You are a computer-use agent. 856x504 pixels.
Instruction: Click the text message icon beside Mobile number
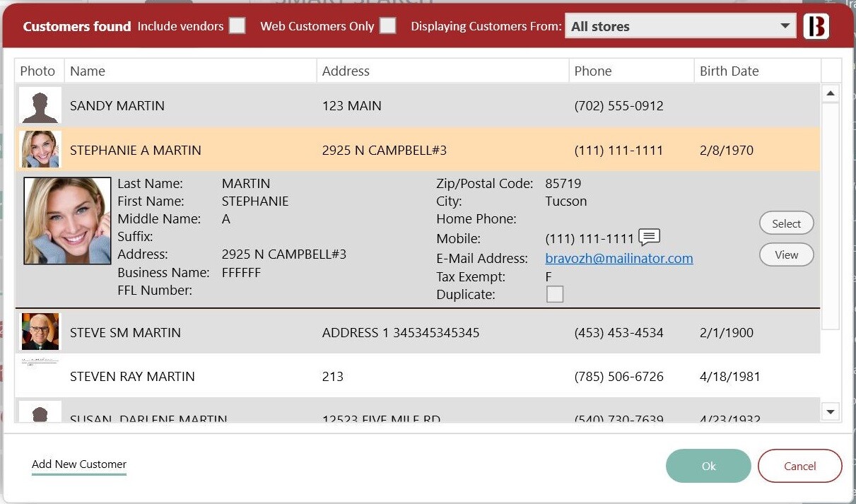pos(649,237)
